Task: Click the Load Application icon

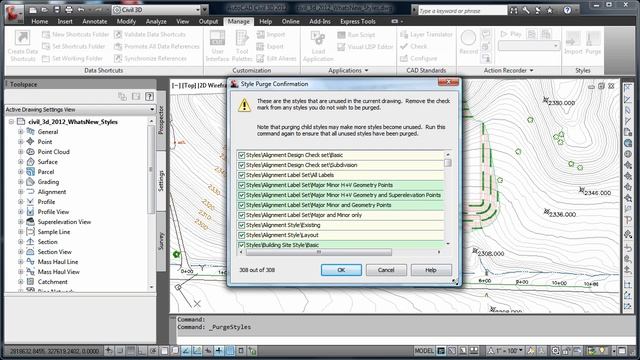Action: (x=318, y=38)
